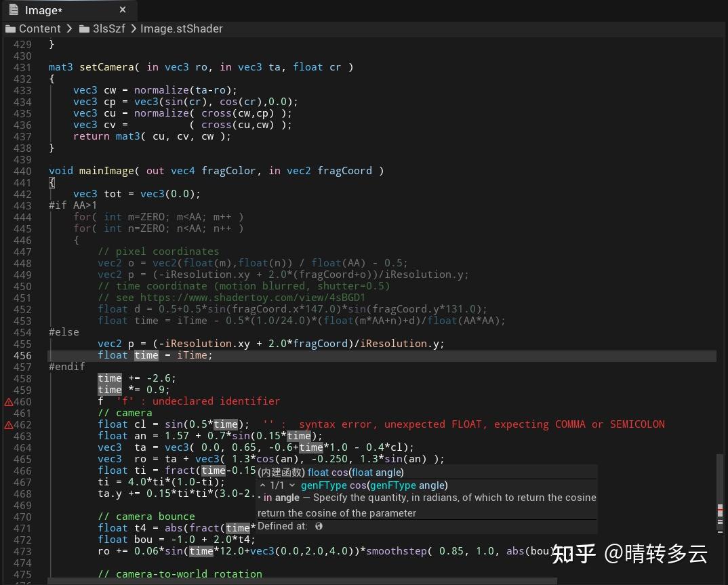The height and width of the screenshot is (585, 728).
Task: Expand chevron after 3lsSzf breadcrumb
Action: 134,28
